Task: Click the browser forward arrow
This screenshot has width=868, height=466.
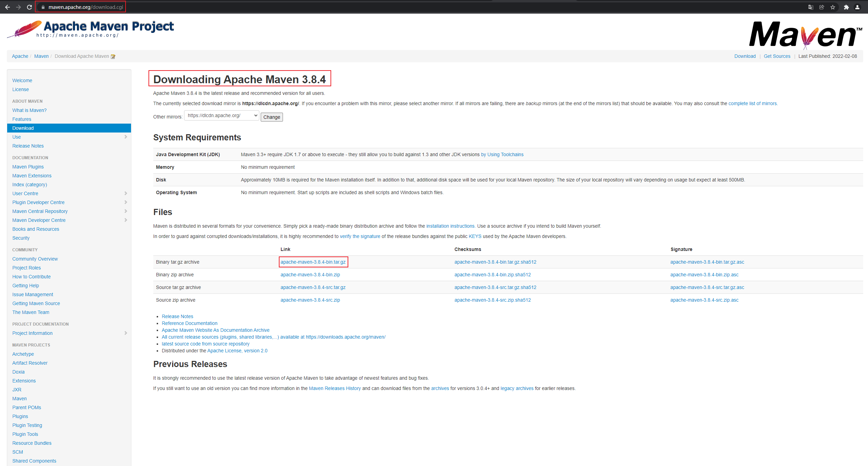Action: (18, 7)
